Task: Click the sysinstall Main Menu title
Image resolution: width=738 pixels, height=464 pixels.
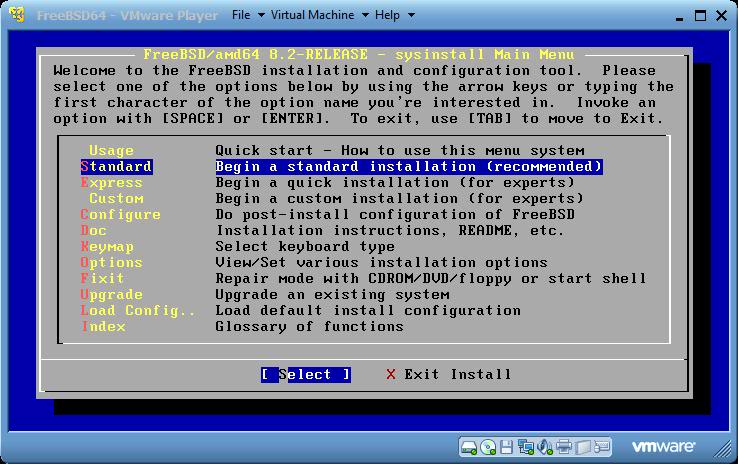Action: (359, 55)
